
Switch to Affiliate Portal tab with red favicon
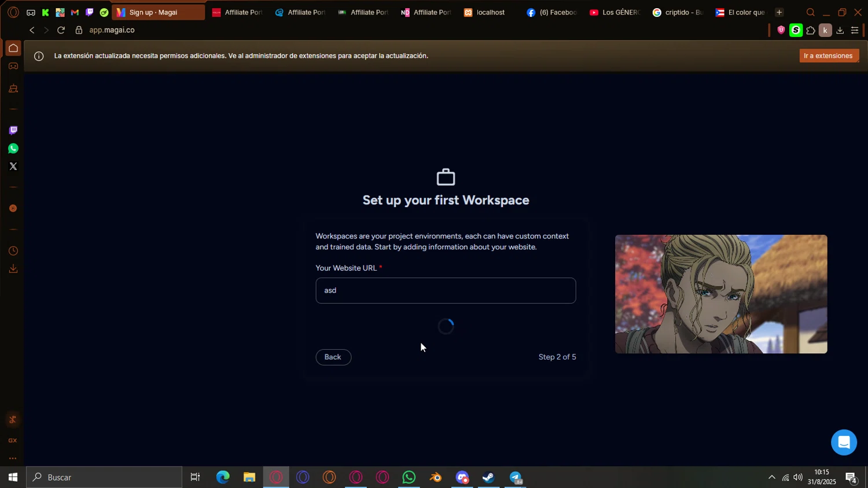(x=238, y=12)
